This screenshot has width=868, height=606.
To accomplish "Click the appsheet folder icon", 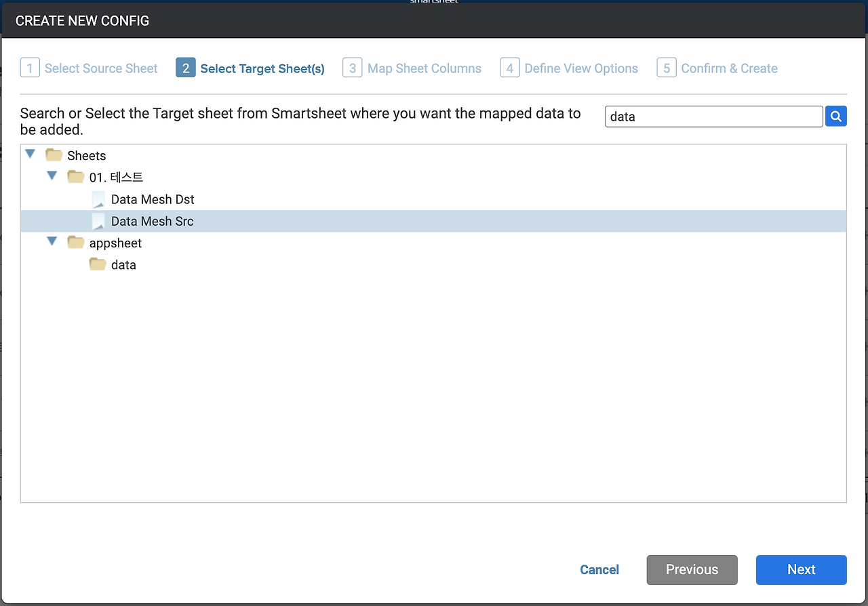I will click(x=76, y=243).
